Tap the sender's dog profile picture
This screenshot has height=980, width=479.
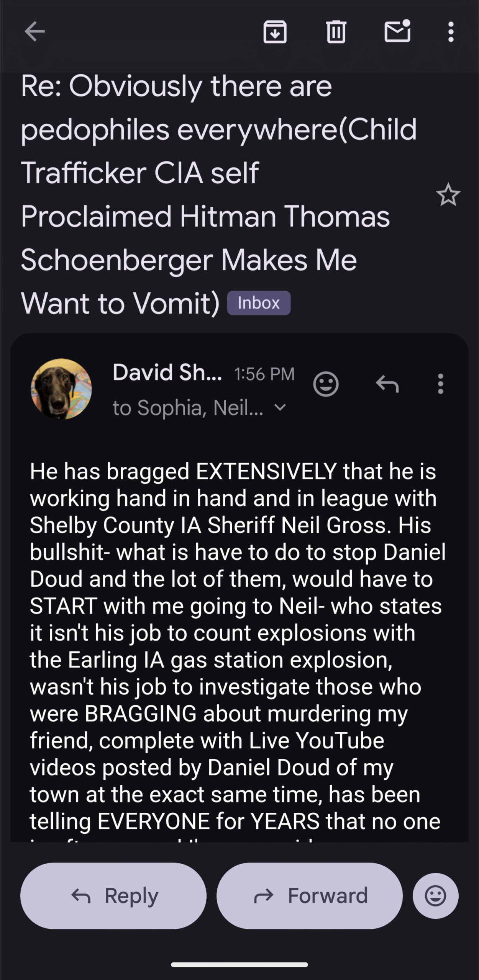(61, 389)
